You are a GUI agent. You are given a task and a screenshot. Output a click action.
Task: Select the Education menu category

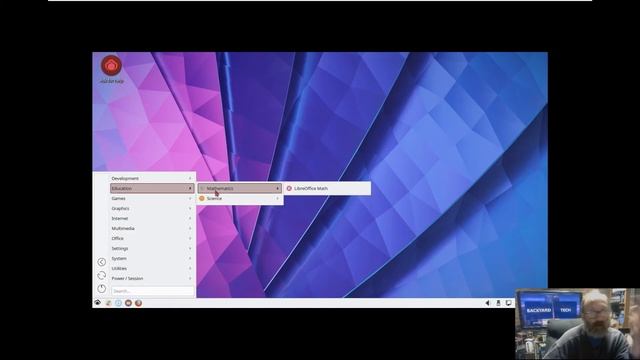(x=151, y=188)
